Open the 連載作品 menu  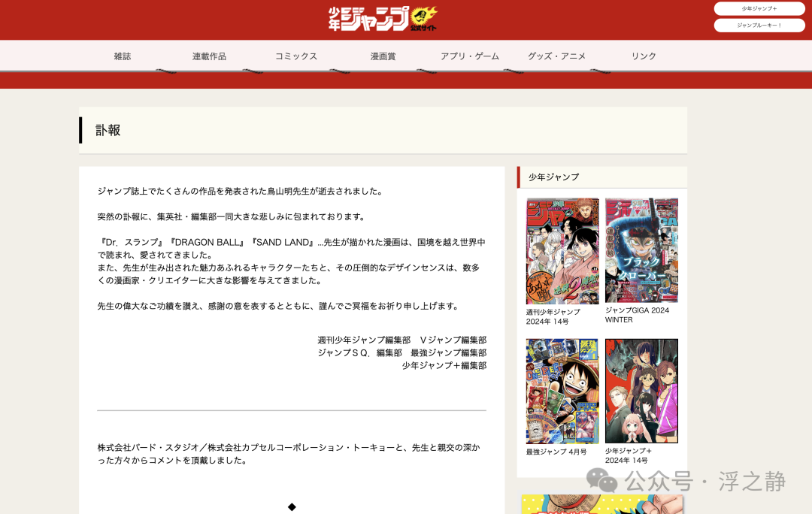209,56
